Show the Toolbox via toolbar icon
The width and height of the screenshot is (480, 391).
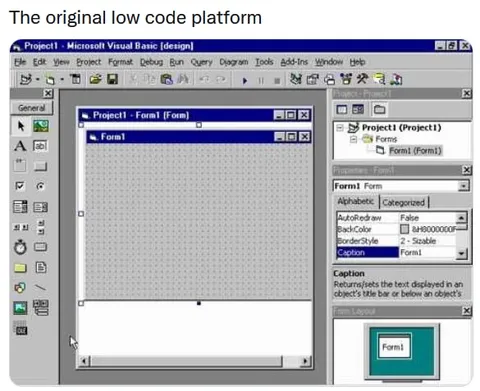click(362, 79)
